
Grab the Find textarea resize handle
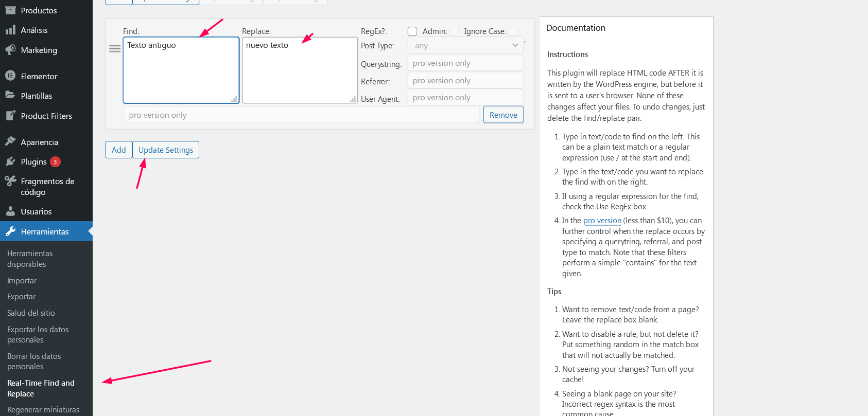(235, 99)
